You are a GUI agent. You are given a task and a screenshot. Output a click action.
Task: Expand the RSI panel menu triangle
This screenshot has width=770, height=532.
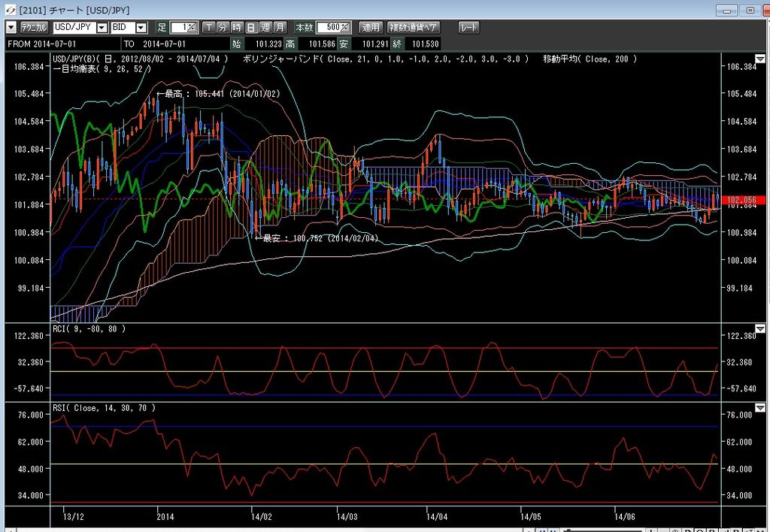point(760,408)
